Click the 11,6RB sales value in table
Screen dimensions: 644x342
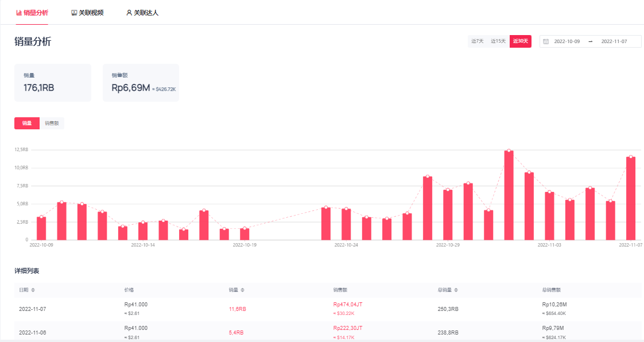pos(237,309)
